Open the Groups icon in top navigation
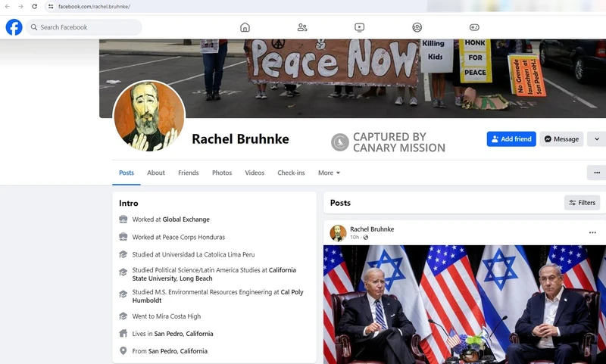This screenshot has height=364, width=606. [417, 27]
